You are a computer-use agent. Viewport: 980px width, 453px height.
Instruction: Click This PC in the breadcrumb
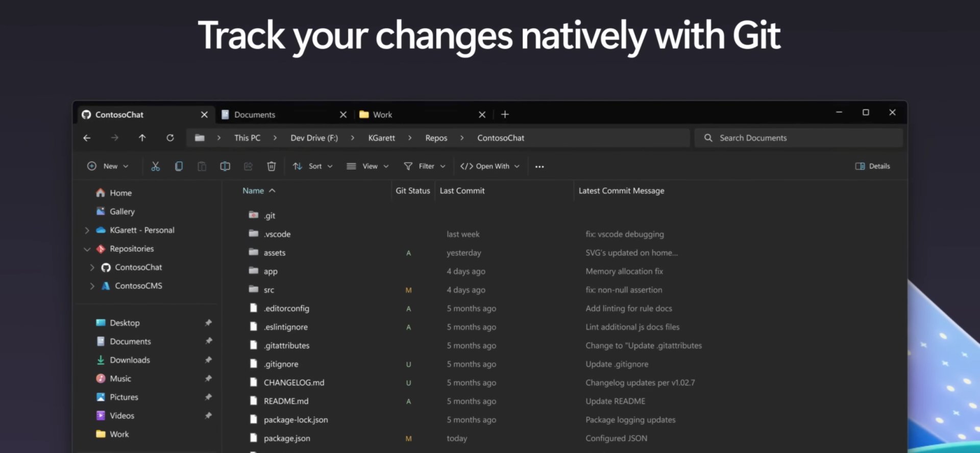click(x=247, y=138)
